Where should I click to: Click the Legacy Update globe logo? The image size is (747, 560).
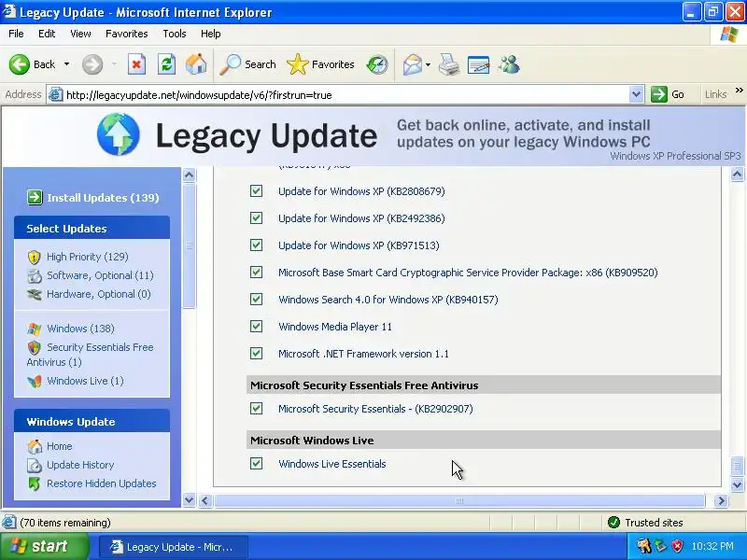(x=119, y=134)
